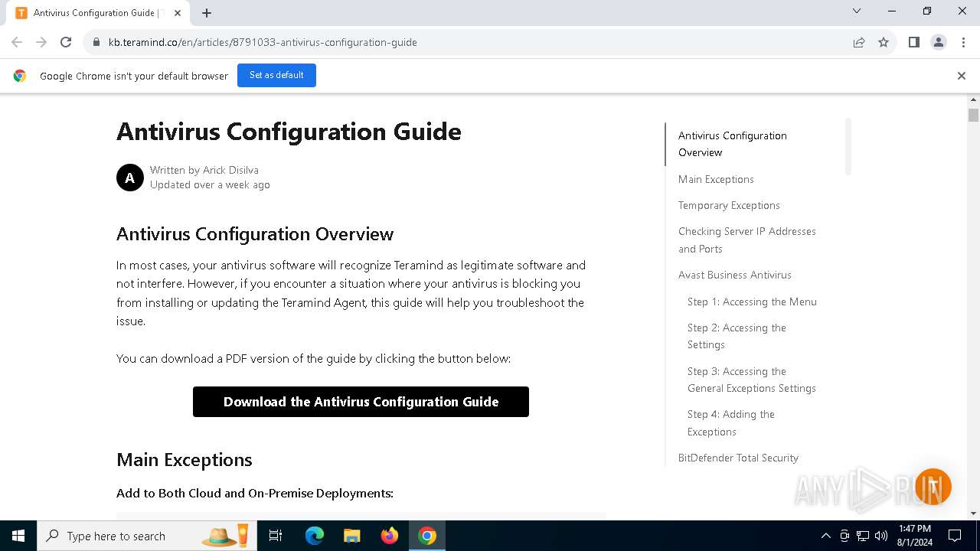Click the browser back arrow

pos(17,42)
